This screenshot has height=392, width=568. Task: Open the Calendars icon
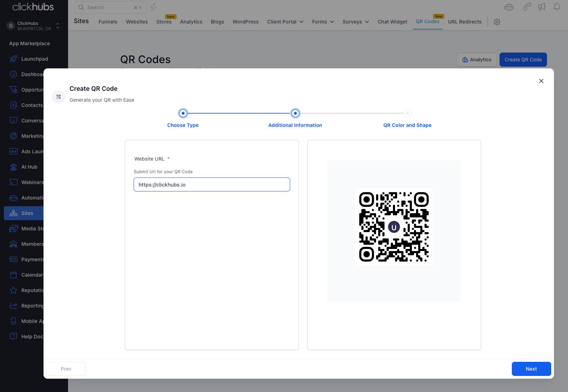13,275
